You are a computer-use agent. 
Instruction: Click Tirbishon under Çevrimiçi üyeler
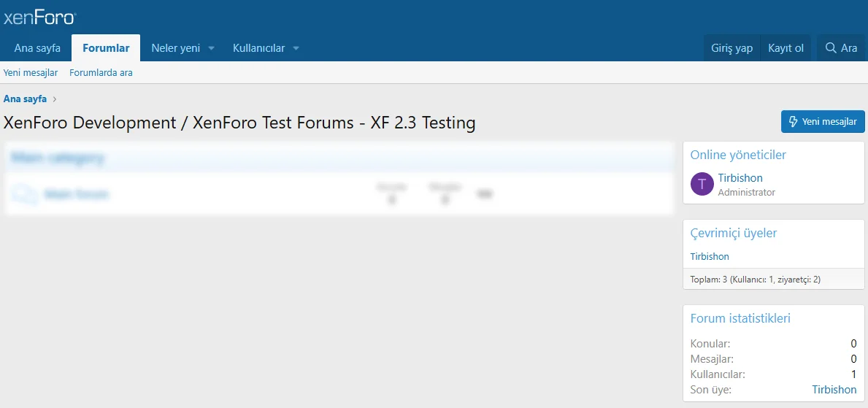[710, 257]
